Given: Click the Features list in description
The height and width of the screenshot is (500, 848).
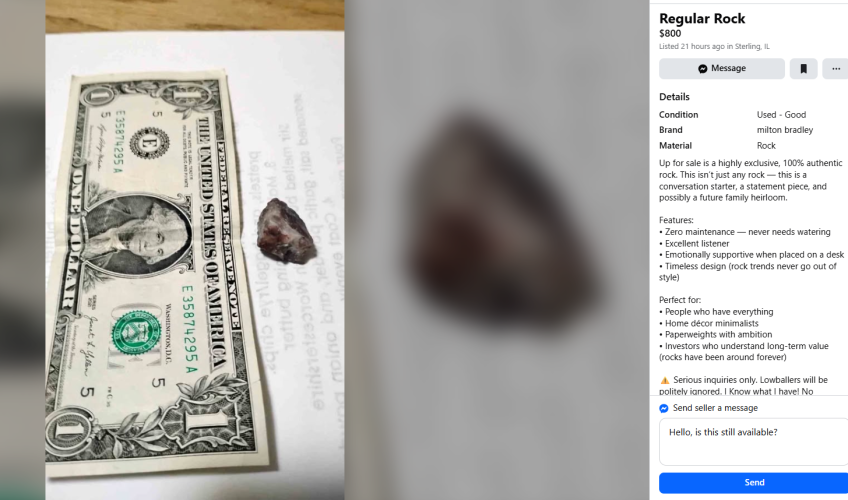Looking at the screenshot, I should coord(752,249).
